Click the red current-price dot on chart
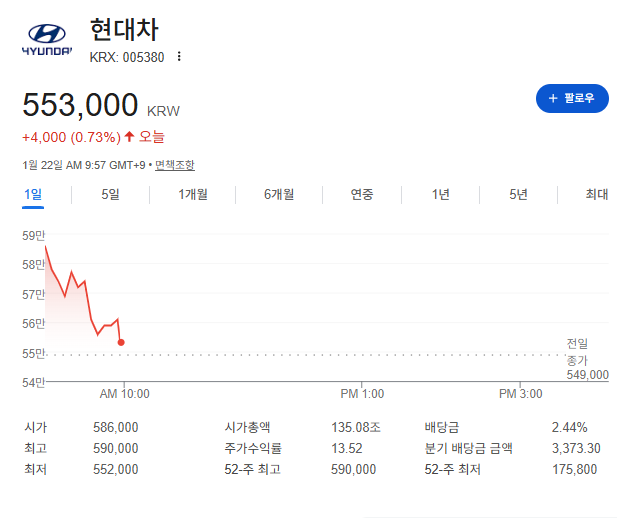Screen dimensions: 617x518 point(121,342)
